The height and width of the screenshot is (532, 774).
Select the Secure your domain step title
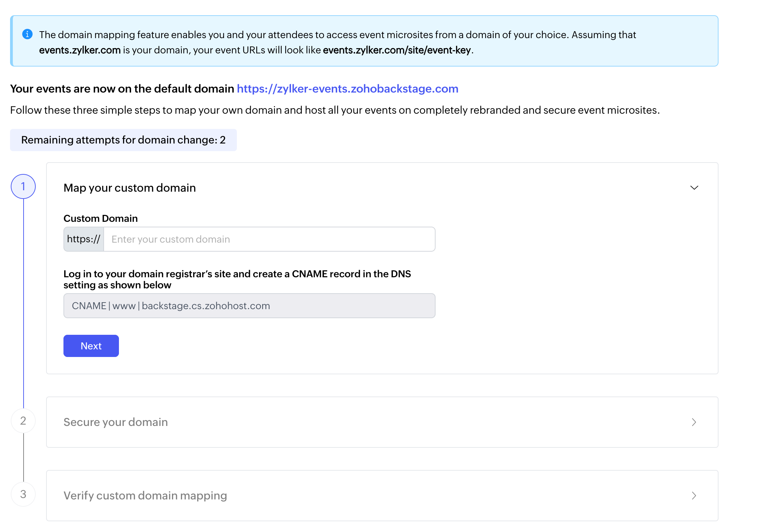point(115,422)
